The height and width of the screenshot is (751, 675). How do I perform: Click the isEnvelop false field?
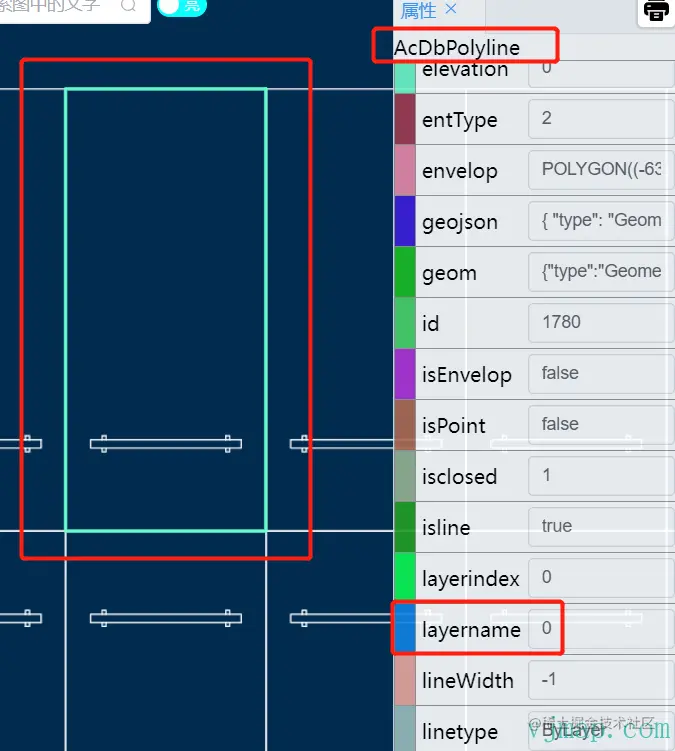[x=601, y=373]
